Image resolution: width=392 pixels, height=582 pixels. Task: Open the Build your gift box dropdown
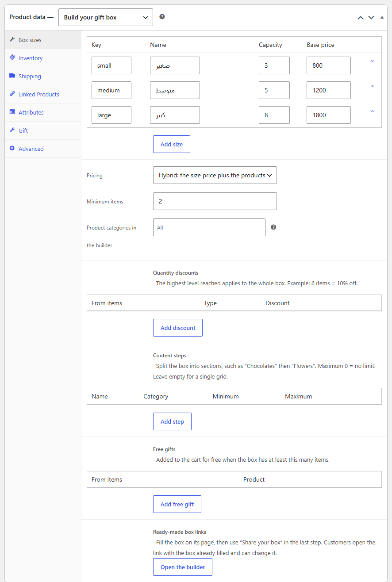pyautogui.click(x=106, y=17)
